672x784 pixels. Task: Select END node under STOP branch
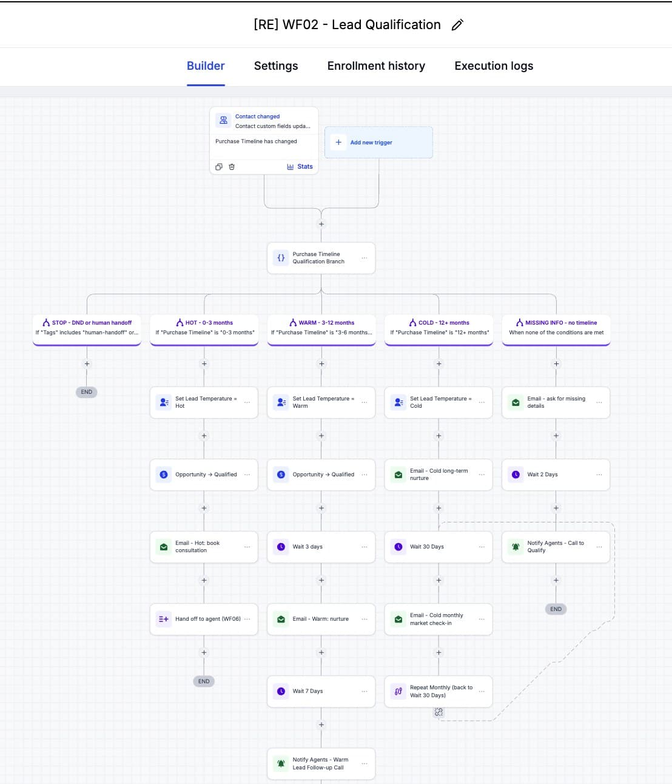point(87,392)
